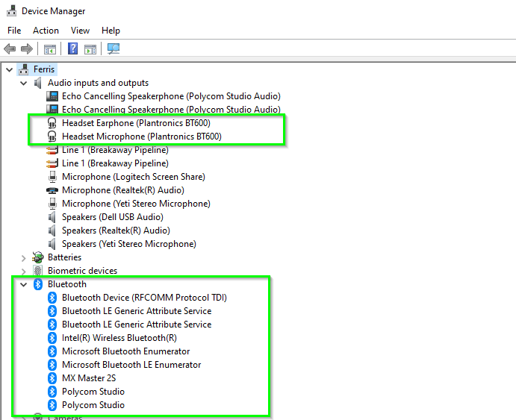Collapse the Bluetooth category
This screenshot has height=420, width=516.
click(x=23, y=285)
